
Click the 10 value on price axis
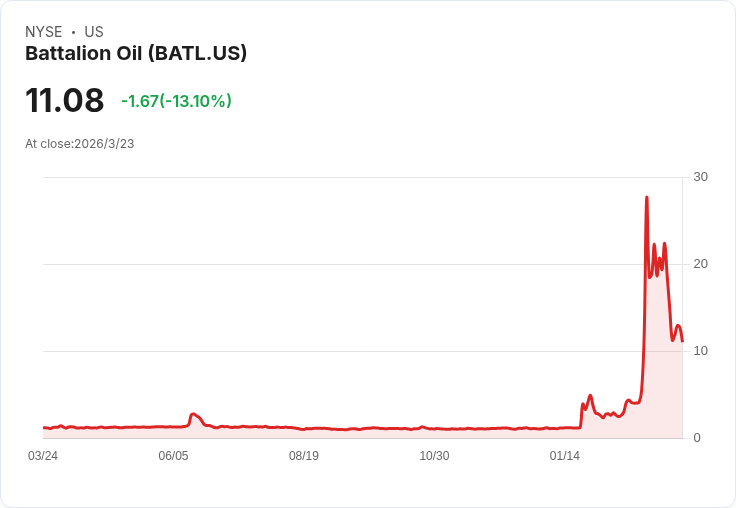click(700, 351)
